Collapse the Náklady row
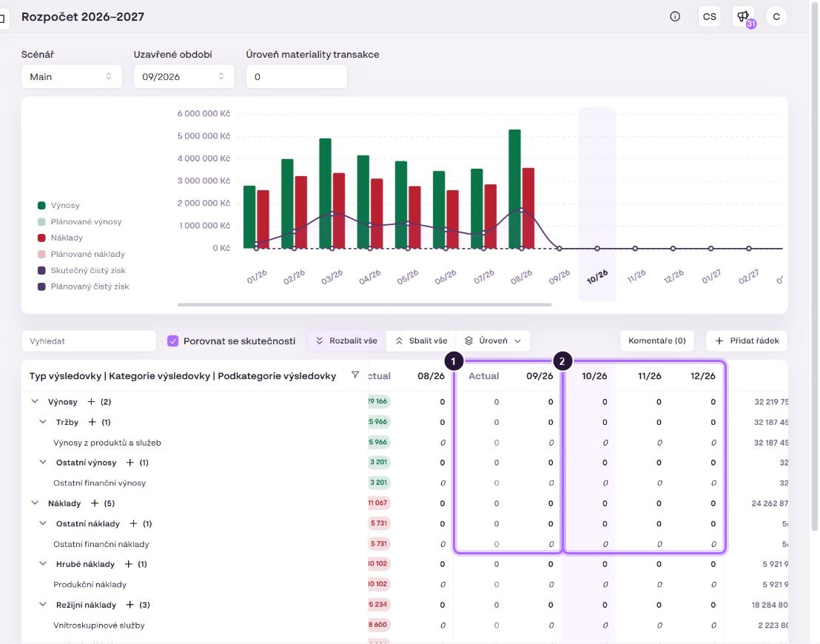 (35, 503)
